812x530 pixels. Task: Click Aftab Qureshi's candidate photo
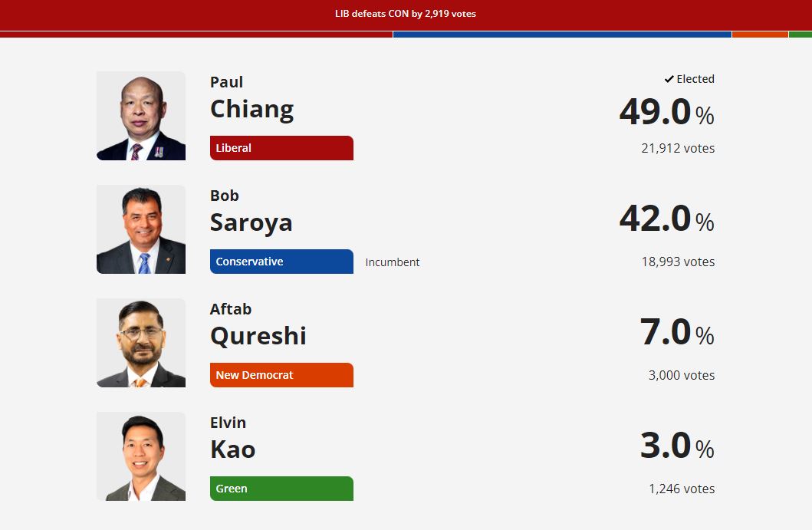pyautogui.click(x=141, y=343)
